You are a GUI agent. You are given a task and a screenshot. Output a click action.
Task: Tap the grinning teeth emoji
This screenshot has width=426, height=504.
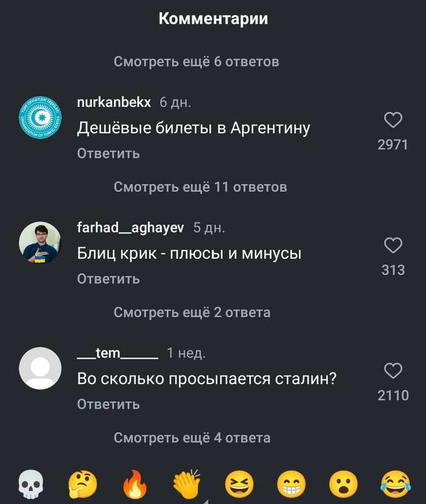click(x=291, y=485)
